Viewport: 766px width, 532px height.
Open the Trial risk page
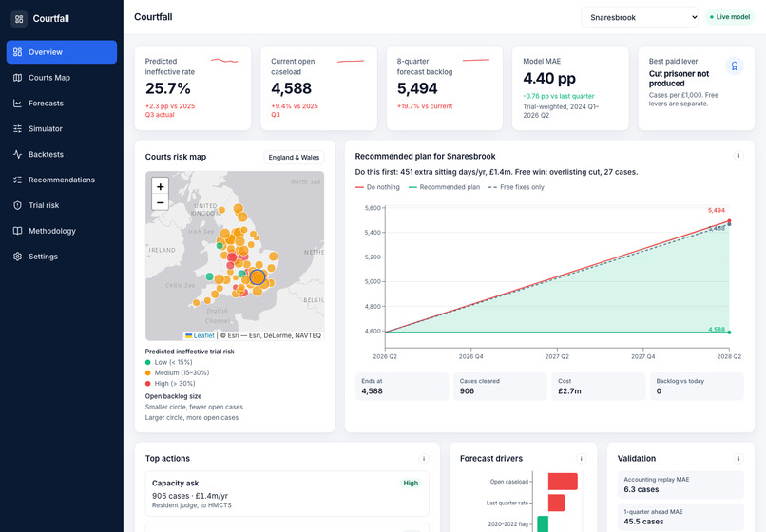point(62,205)
